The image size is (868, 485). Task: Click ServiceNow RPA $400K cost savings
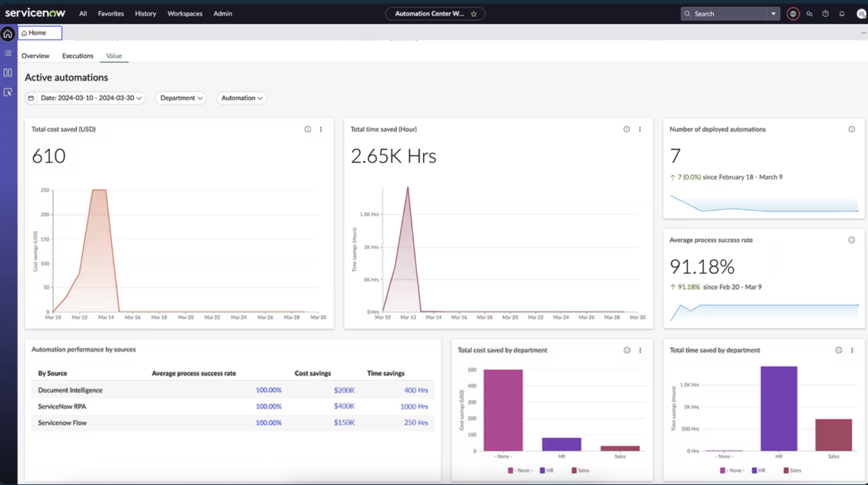pos(344,406)
